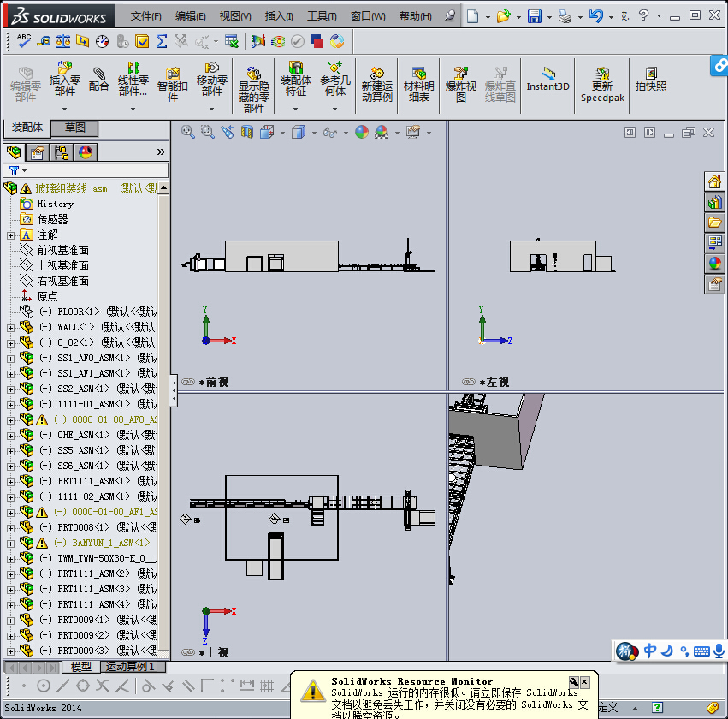Open the File (文件) menu
Viewport: 728px width, 719px height.
point(145,16)
